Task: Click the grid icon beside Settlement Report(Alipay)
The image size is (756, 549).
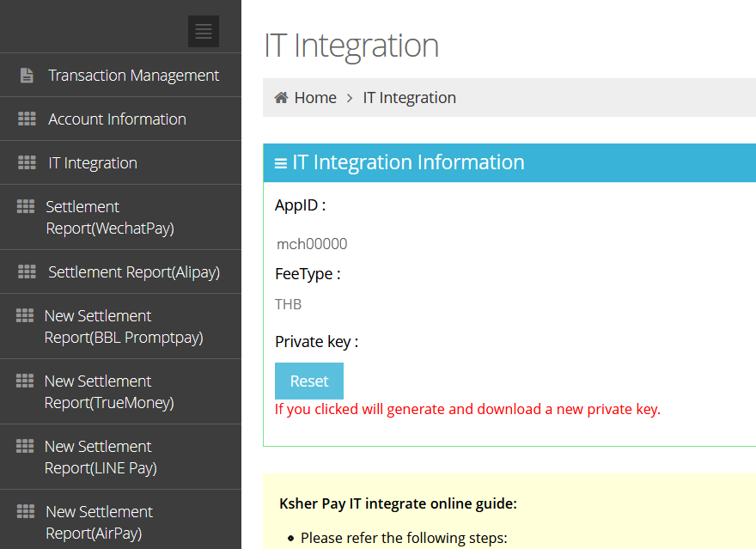Action: (27, 271)
